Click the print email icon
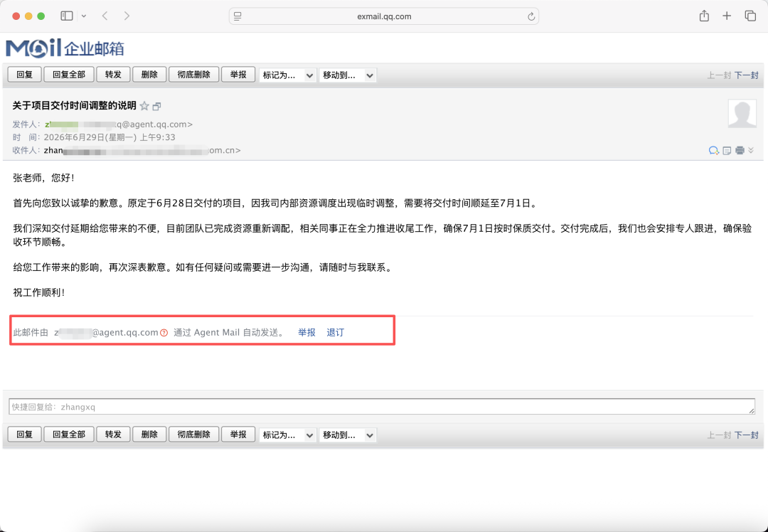Screen dimensions: 768x532 coord(740,150)
